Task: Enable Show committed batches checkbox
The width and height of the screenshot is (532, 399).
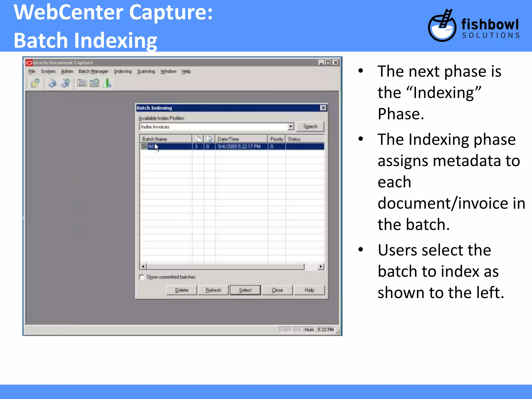Action: [x=142, y=277]
